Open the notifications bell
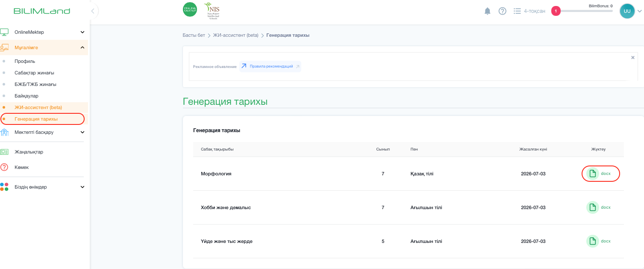 point(488,11)
